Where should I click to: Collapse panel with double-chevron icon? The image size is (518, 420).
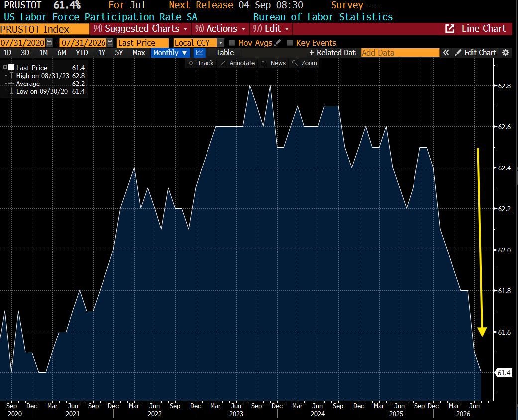pos(446,53)
